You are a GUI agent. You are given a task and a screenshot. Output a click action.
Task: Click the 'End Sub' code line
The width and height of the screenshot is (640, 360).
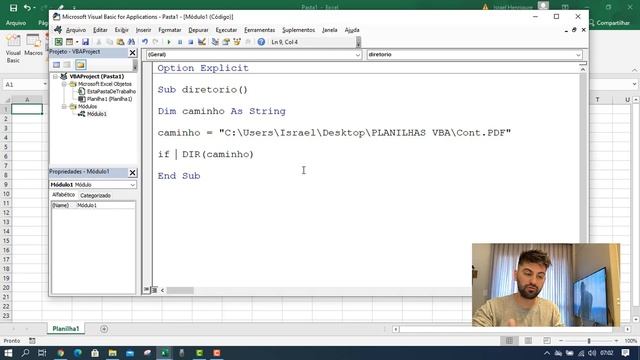179,176
